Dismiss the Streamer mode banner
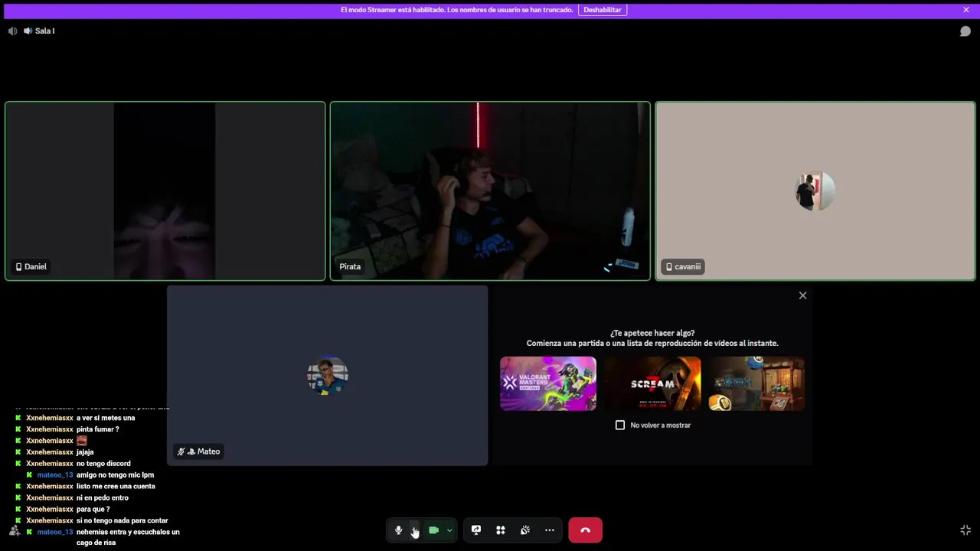The height and width of the screenshot is (551, 980). pos(966,10)
